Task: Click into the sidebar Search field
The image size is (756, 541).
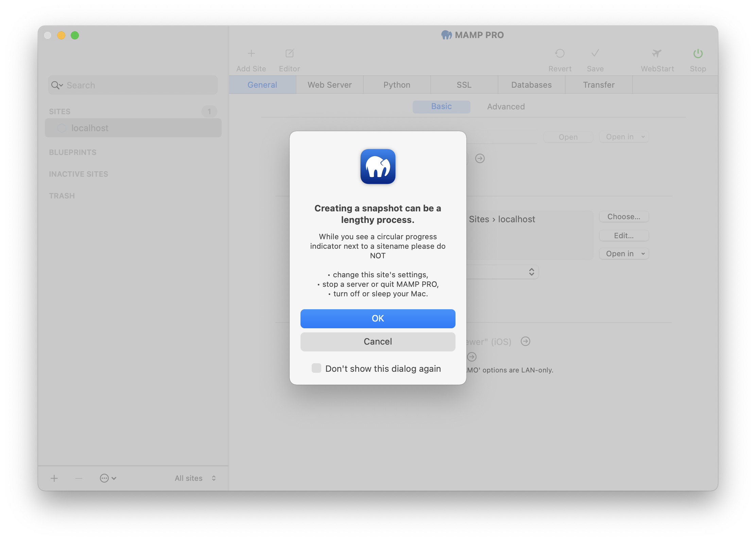Action: click(x=133, y=85)
